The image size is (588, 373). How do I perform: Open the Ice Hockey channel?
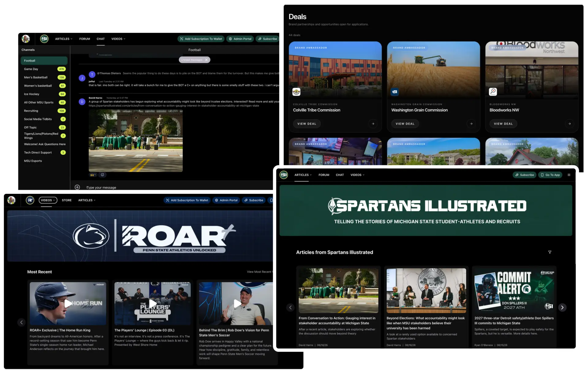[44, 94]
